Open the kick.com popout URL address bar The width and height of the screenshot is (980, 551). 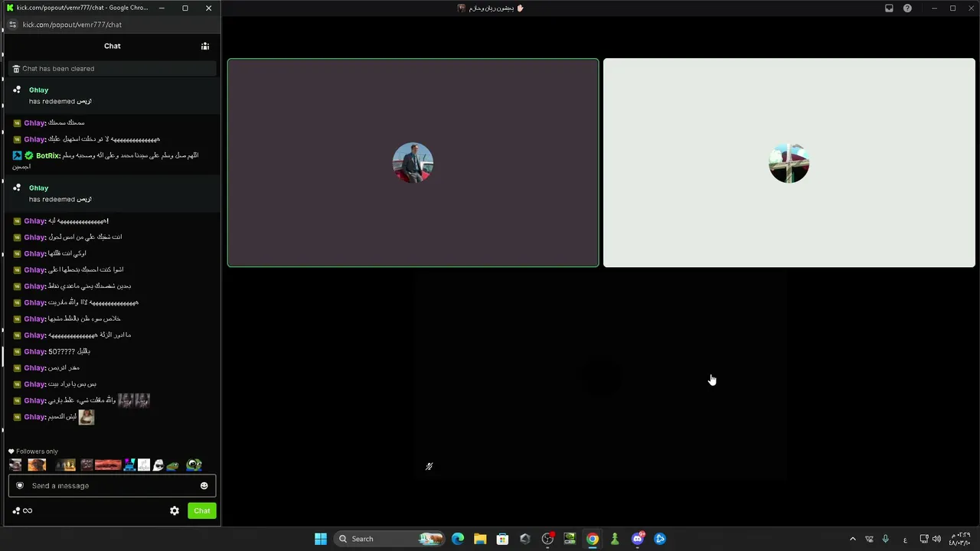(x=72, y=24)
